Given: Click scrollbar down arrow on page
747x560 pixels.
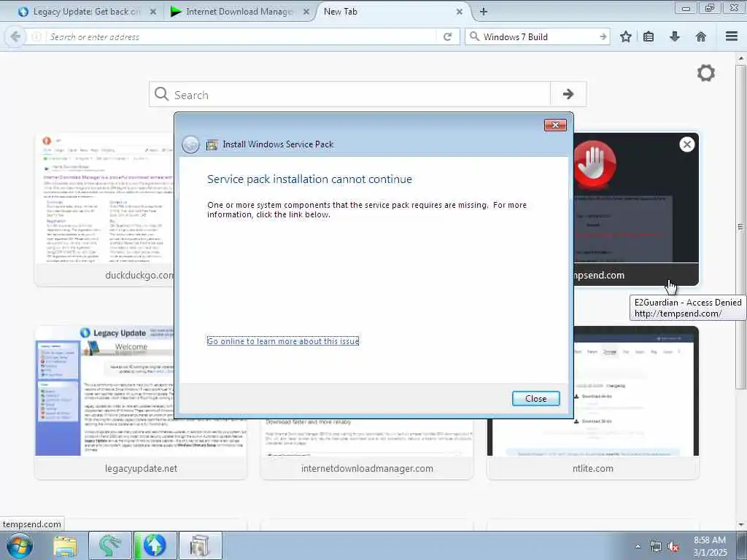Looking at the screenshot, I should tap(741, 525).
